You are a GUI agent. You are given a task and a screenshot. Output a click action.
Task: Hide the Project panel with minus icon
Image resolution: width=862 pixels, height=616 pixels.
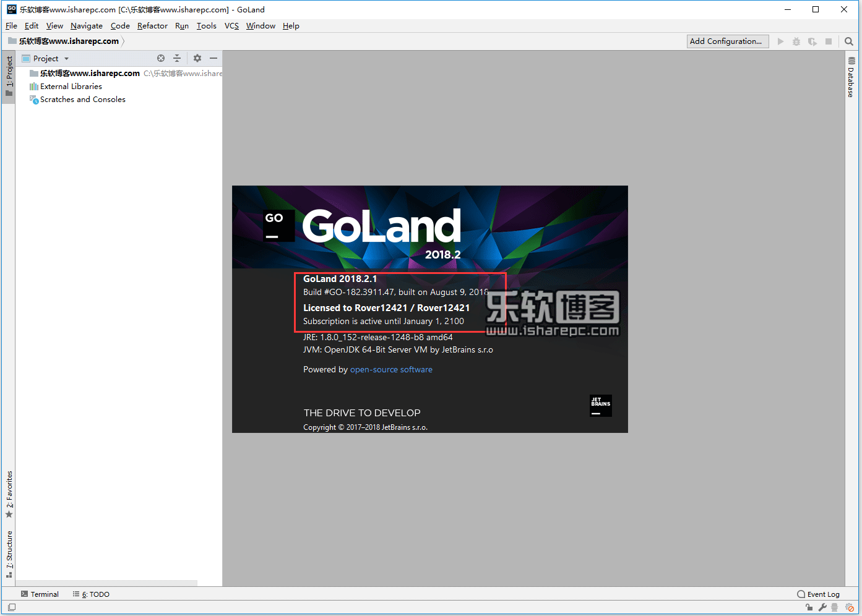point(213,58)
